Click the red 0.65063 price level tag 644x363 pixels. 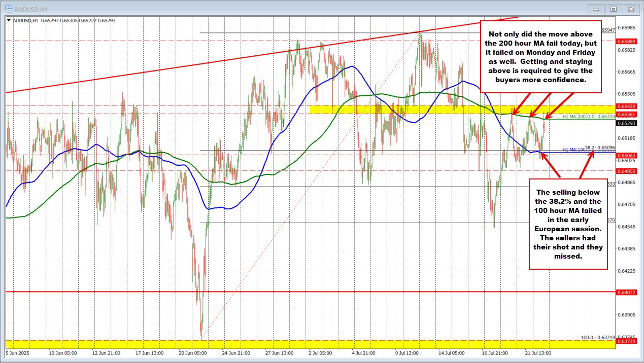[x=626, y=156]
